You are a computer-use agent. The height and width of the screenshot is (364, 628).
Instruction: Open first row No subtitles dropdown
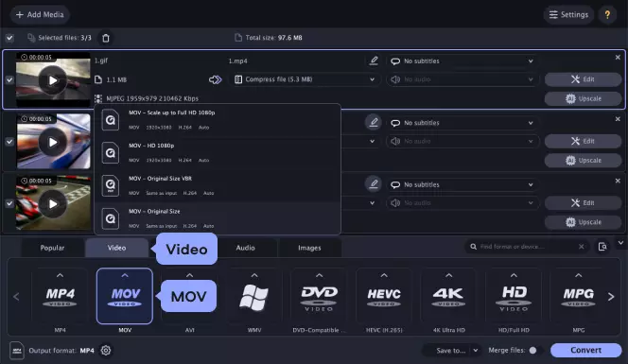click(462, 61)
